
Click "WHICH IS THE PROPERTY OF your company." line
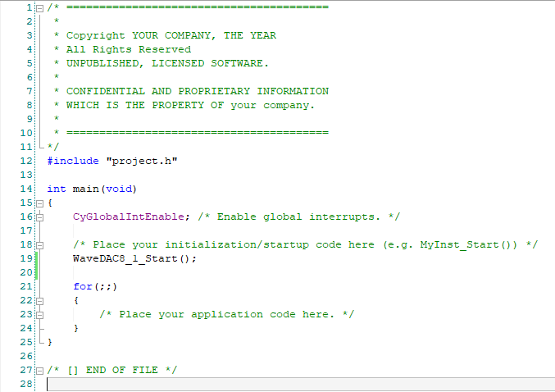pyautogui.click(x=190, y=105)
